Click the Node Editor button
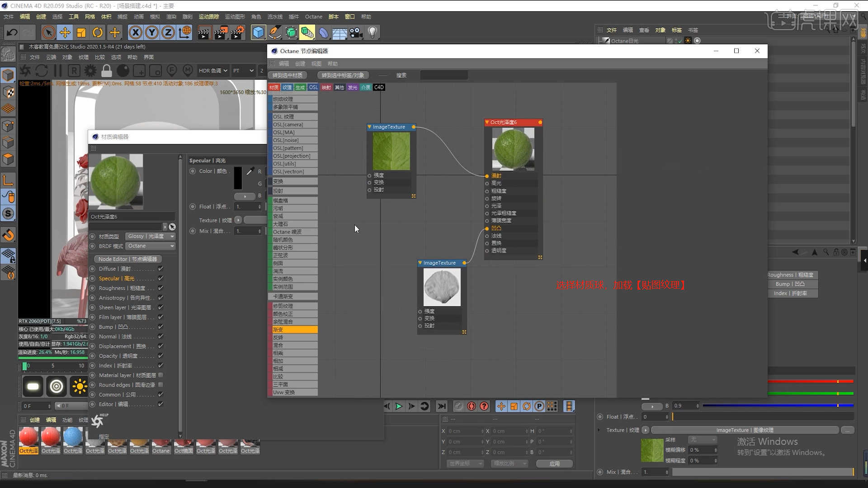This screenshot has width=868, height=488. tap(127, 259)
